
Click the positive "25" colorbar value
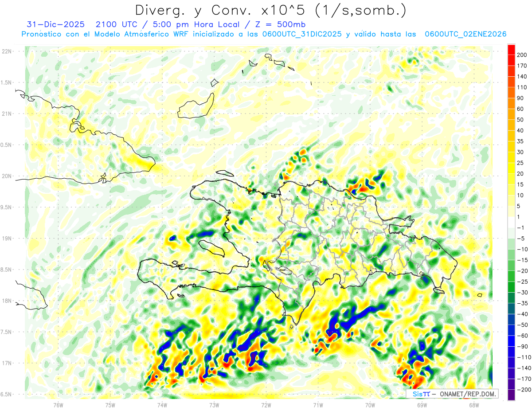520,163
